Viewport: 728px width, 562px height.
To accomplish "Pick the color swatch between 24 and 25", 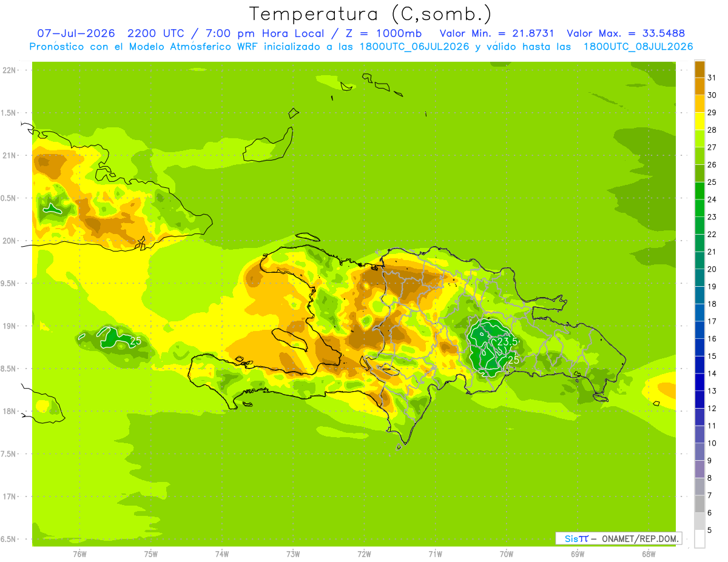I will [699, 190].
